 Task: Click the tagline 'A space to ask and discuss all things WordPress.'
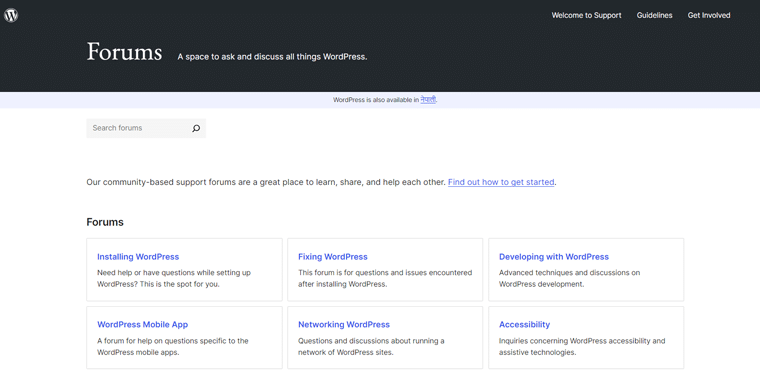point(272,57)
